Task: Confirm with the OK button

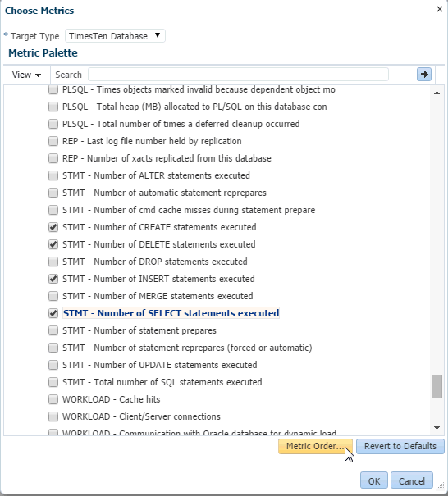Action: tap(374, 480)
